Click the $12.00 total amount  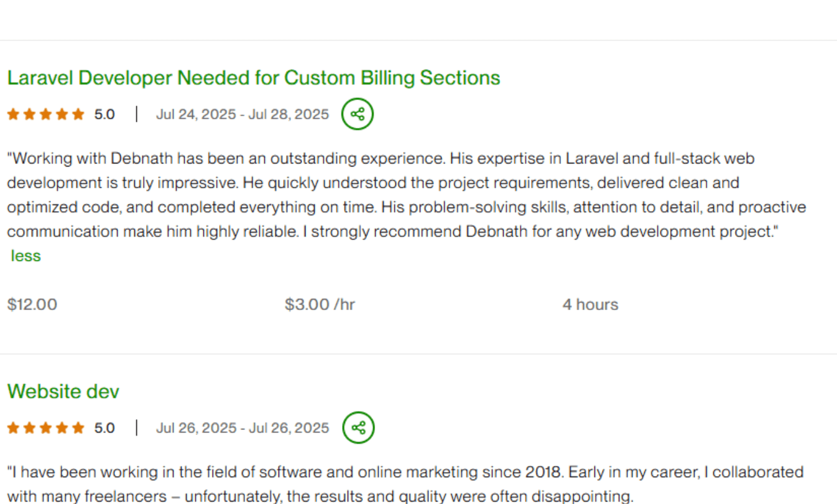32,304
